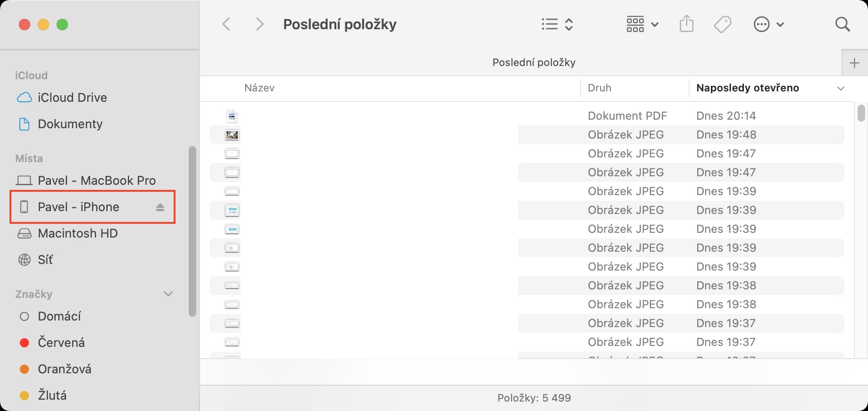The height and width of the screenshot is (411, 868).
Task: Click the file list vertical scrollbar
Action: (861, 113)
